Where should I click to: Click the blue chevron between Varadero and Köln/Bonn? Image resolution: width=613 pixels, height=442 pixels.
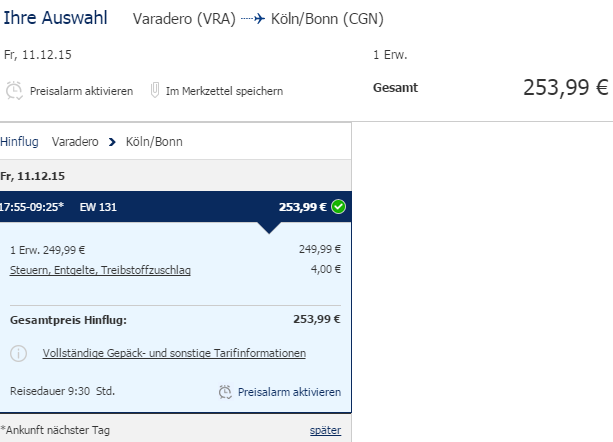[112, 142]
